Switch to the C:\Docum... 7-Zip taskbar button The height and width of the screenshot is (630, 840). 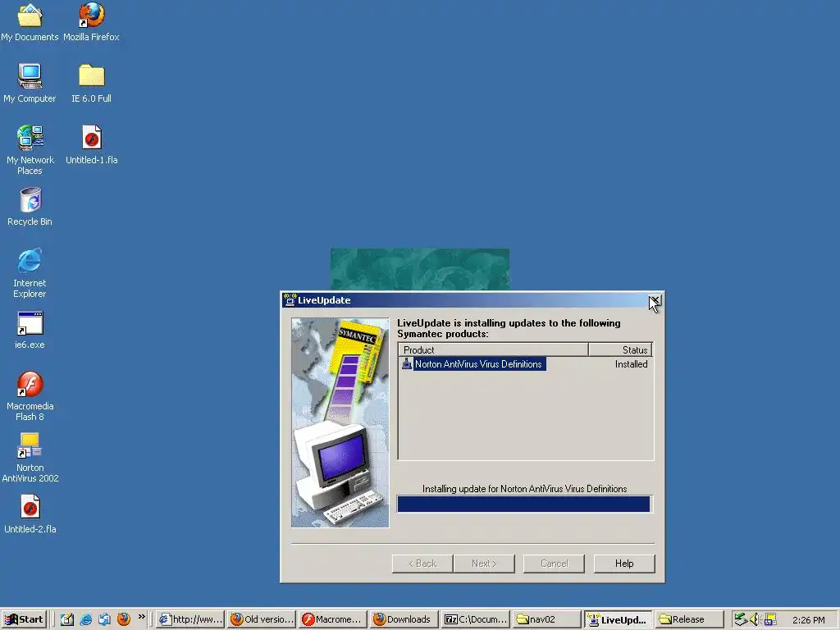click(476, 619)
